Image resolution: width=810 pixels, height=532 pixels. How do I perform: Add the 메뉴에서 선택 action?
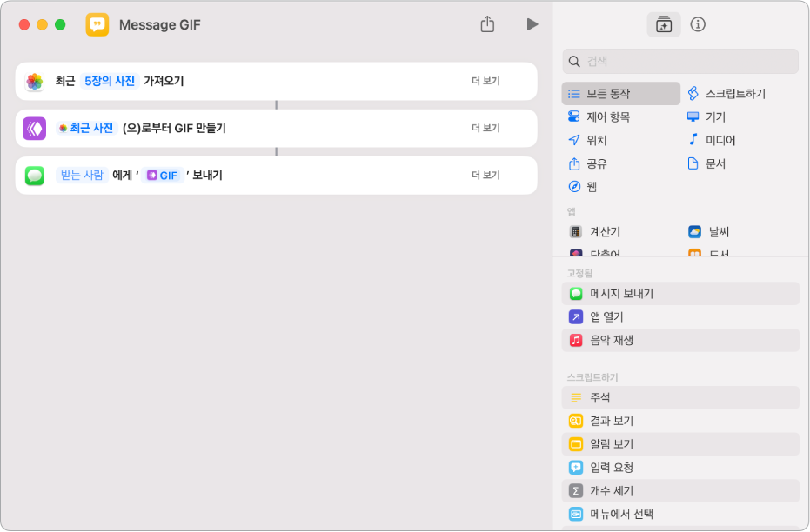coord(680,514)
